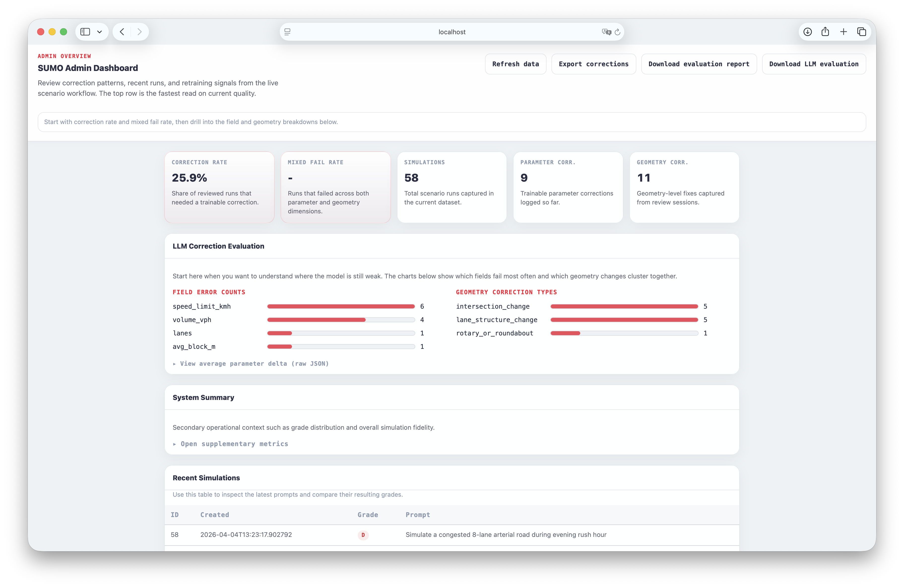The height and width of the screenshot is (588, 904).
Task: Toggle the Safari sidebar
Action: point(85,32)
